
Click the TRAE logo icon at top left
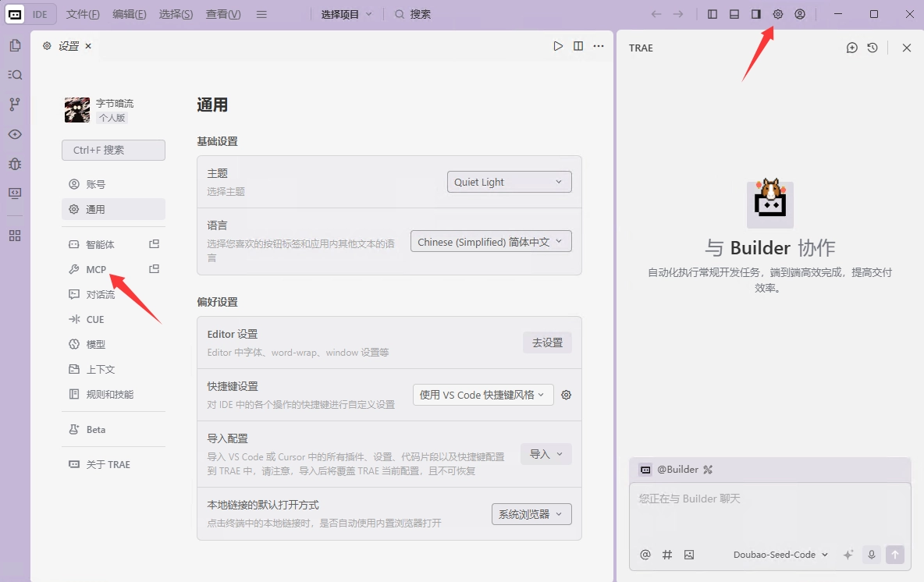tap(16, 15)
